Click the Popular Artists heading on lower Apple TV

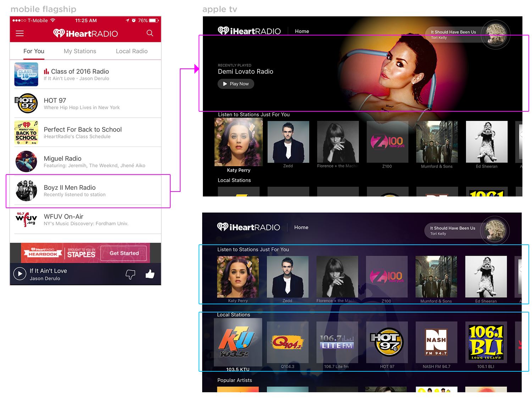[234, 380]
